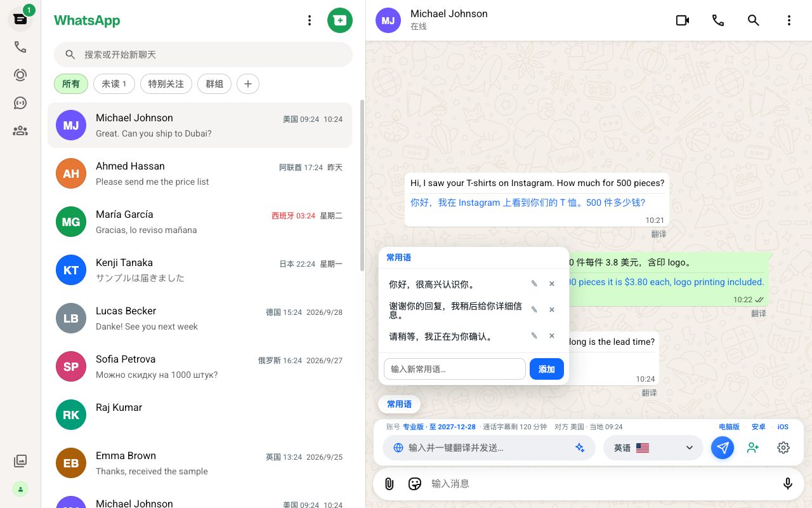Select the 群组 chat filter
This screenshot has width=812, height=508.
tap(214, 84)
